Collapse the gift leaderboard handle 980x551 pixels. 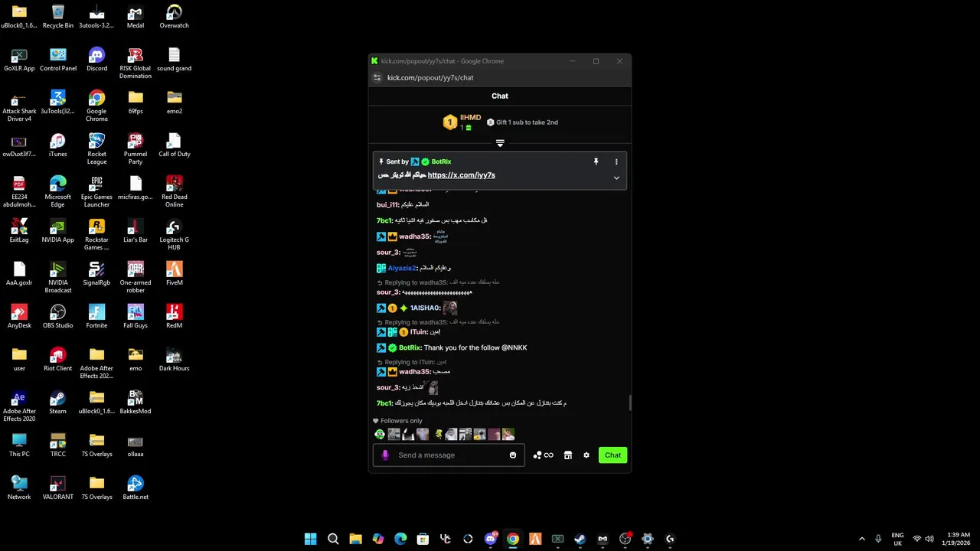tap(500, 143)
